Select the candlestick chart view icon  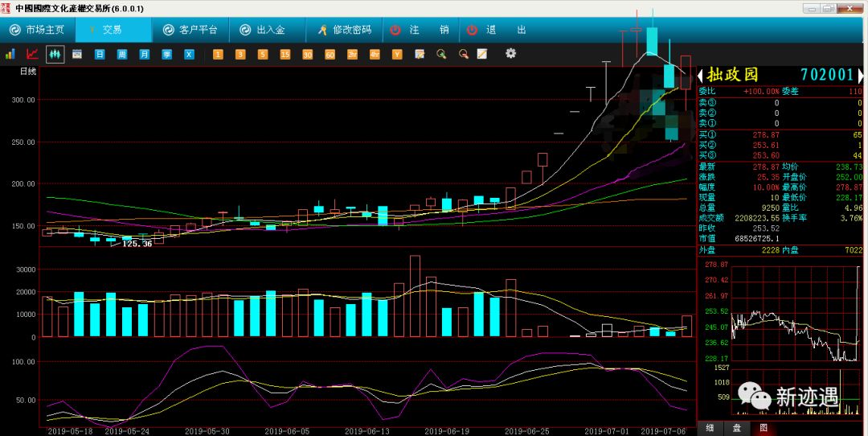55,54
